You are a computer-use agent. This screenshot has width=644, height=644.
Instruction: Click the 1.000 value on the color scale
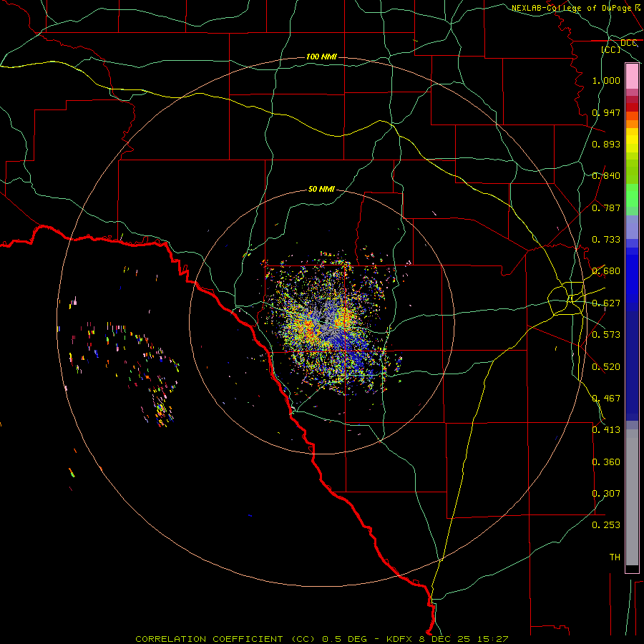tap(606, 80)
